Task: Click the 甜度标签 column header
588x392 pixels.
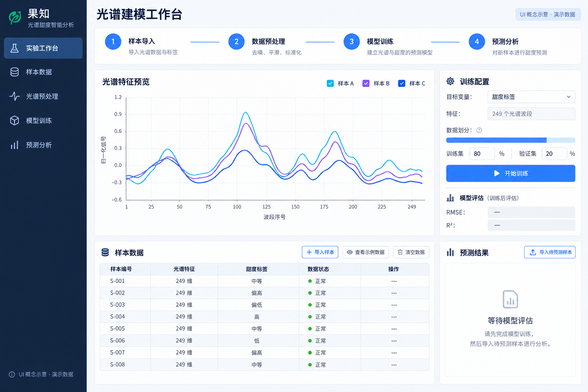Action: click(257, 269)
